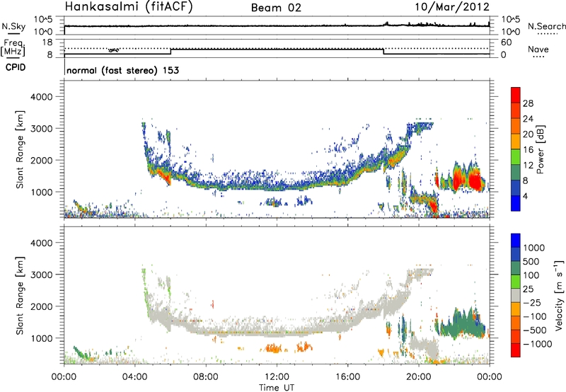Click the '500' tick on velocity colorbar
Viewport: 566px width, 392px height.
[531, 261]
